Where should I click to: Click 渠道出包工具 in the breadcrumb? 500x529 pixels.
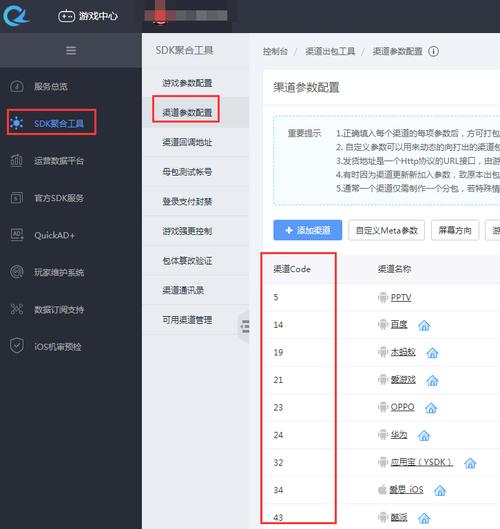pos(330,51)
